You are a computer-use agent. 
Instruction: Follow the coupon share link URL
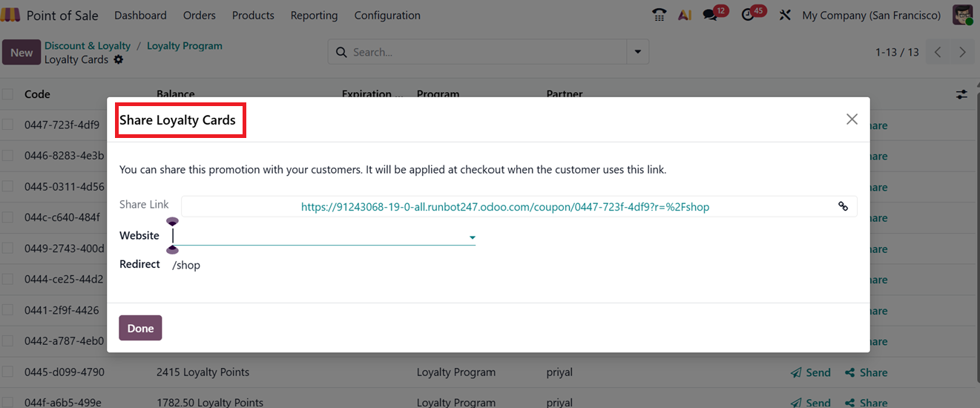point(504,207)
